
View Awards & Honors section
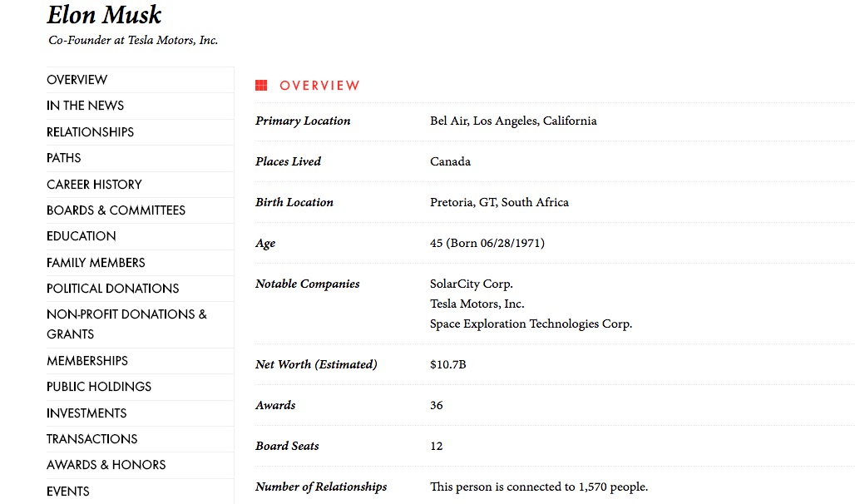click(106, 465)
